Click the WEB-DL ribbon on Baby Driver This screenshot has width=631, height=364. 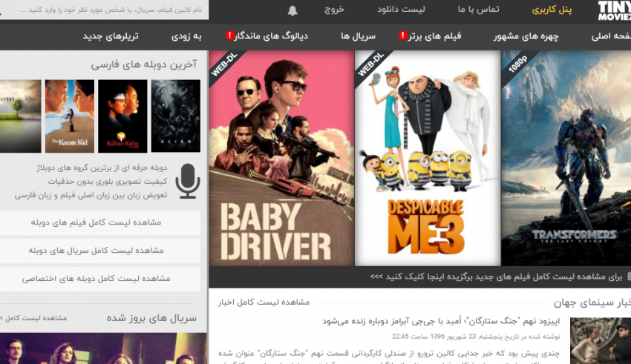pos(224,64)
